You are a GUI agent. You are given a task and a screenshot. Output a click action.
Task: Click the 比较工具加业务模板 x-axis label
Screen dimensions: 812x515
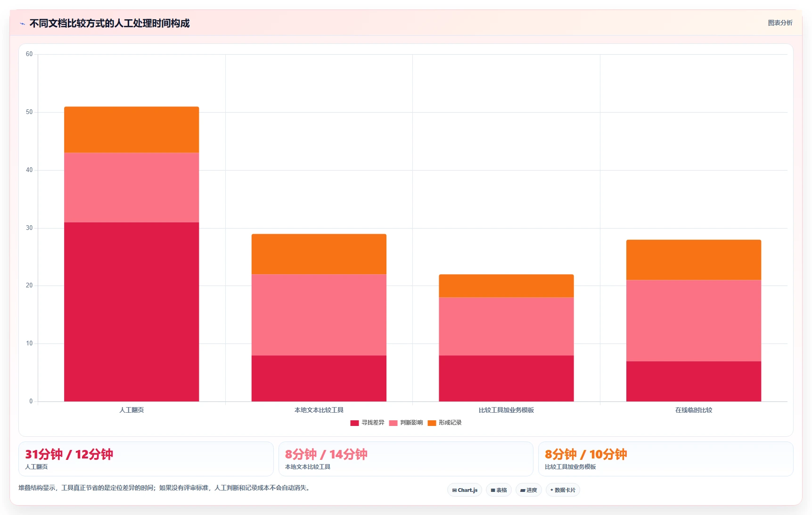[506, 410]
